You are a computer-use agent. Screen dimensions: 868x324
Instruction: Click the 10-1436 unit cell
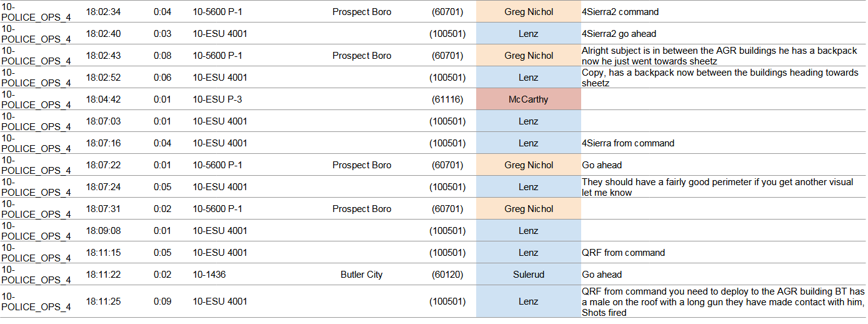(209, 275)
